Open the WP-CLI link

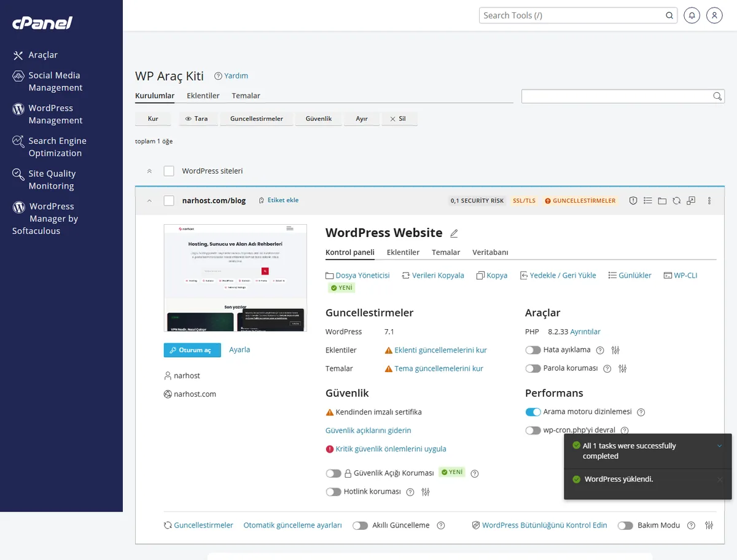tap(680, 276)
